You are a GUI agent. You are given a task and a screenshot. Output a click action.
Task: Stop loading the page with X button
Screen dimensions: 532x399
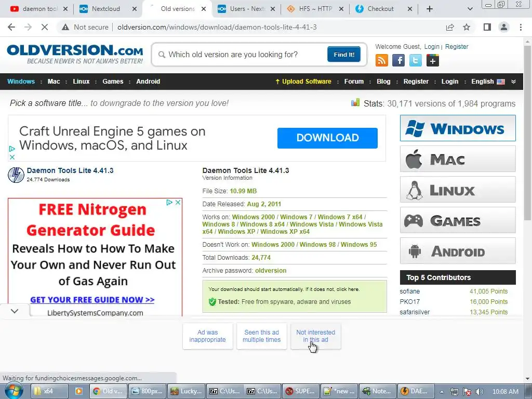[x=45, y=27]
